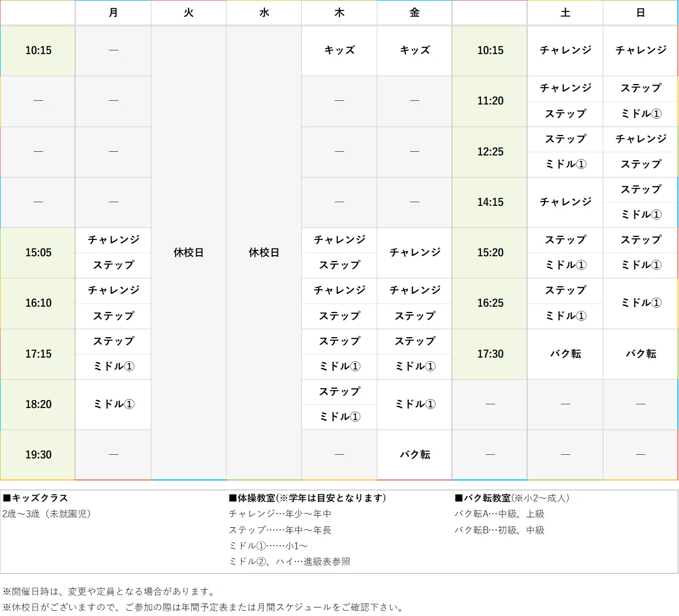Select the バク転A…中級、上級 legend entry
The height and width of the screenshot is (616, 679).
pyautogui.click(x=500, y=514)
